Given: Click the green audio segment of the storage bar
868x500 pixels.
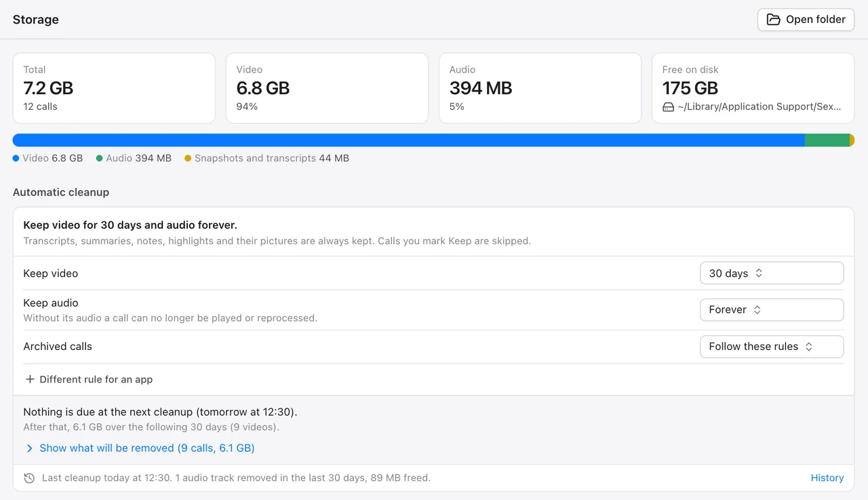Looking at the screenshot, I should pyautogui.click(x=827, y=140).
